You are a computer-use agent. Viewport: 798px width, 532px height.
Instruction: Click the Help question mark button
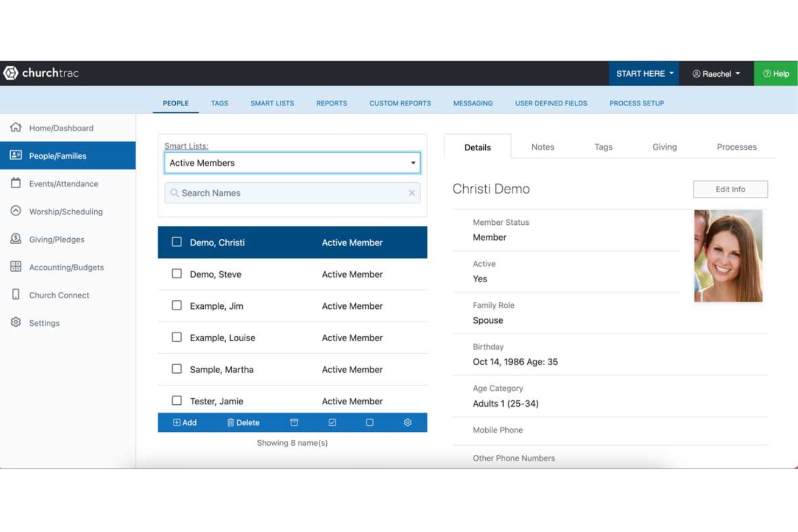775,73
